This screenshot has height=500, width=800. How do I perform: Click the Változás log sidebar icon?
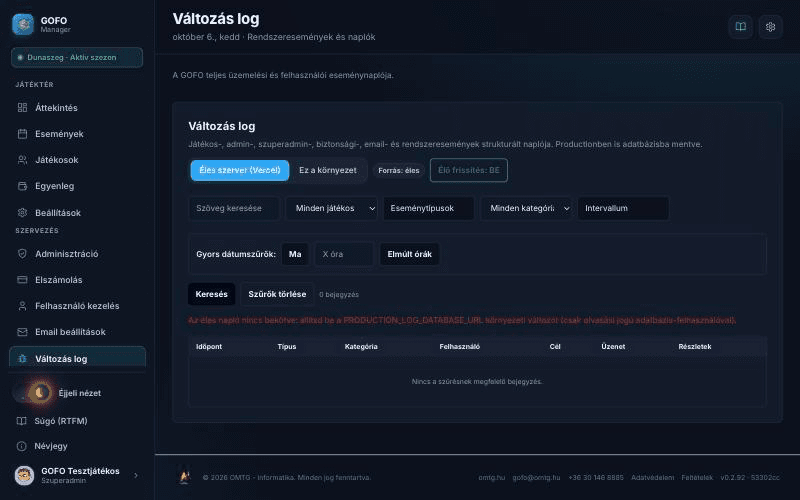tap(22, 359)
